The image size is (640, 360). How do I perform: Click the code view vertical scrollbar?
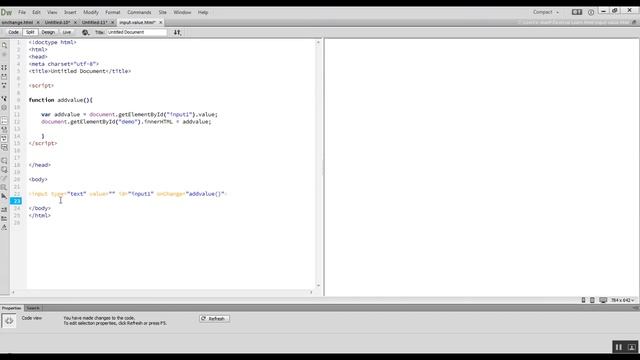[318, 164]
